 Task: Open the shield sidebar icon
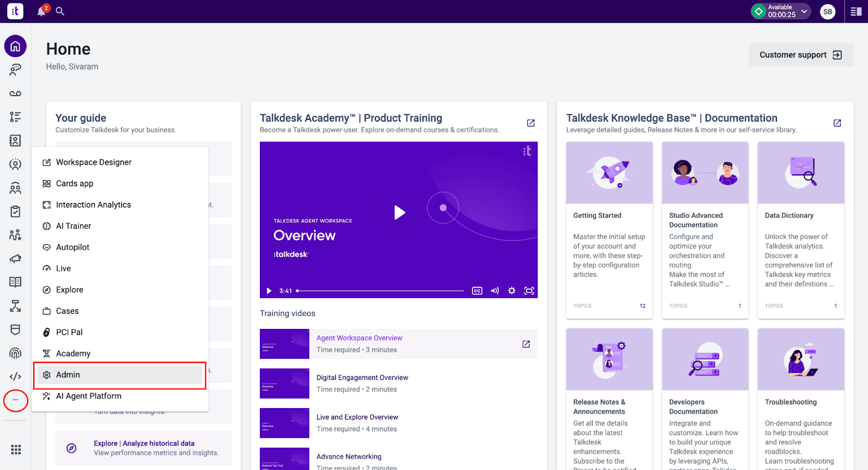pyautogui.click(x=15, y=329)
